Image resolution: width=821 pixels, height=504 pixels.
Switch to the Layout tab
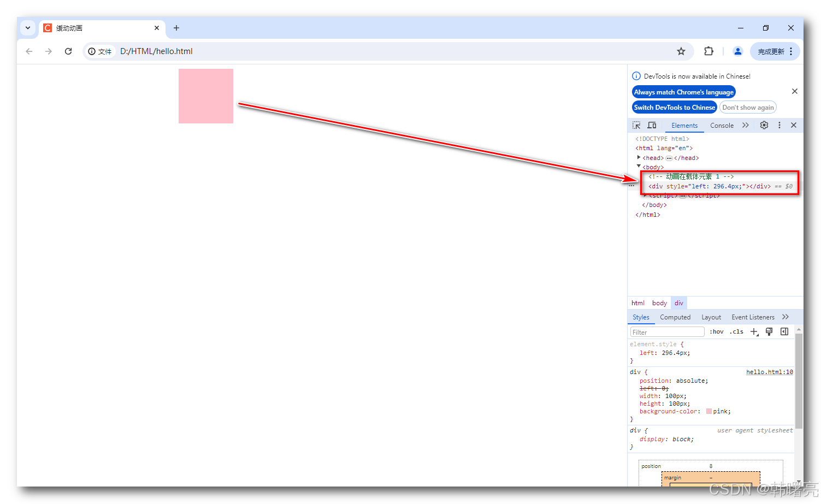click(x=711, y=317)
